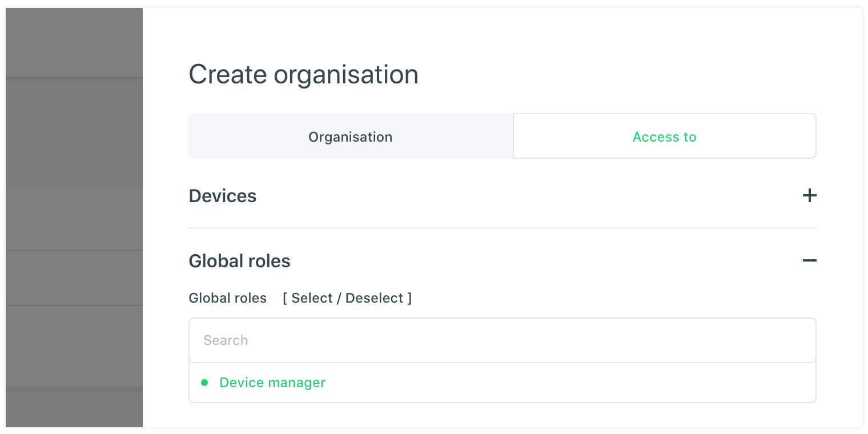Click the green Access to label

[x=664, y=137]
